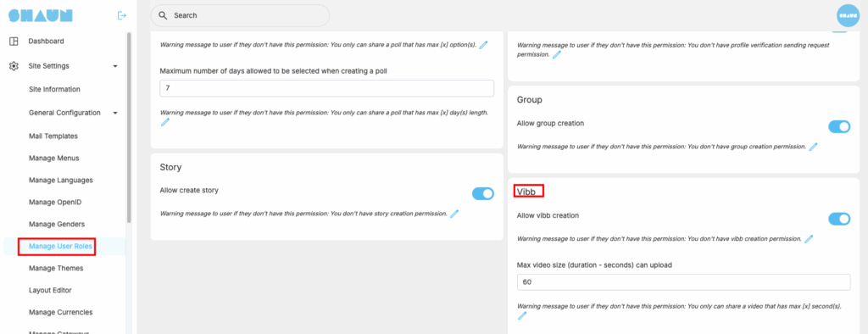Click the Dashboard layout icon in sidebar

pos(14,41)
